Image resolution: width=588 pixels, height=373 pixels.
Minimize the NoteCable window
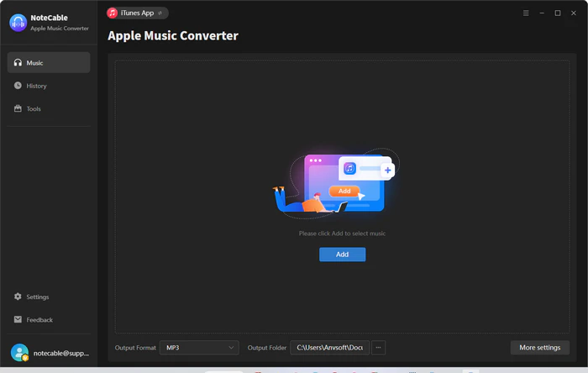point(542,13)
